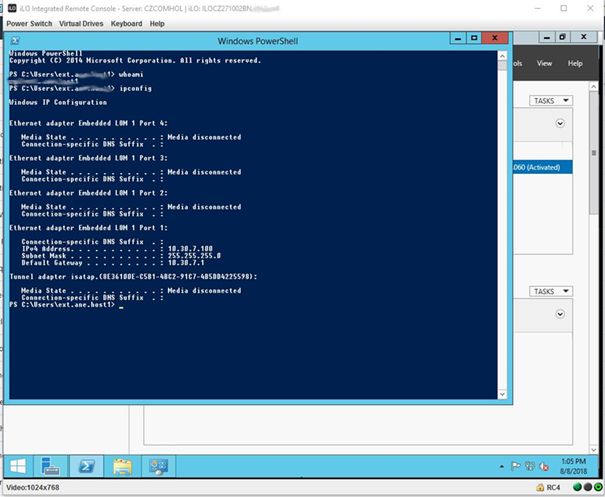Restore the Server Manager window
Viewport: 605px width, 497px height.
click(x=563, y=37)
